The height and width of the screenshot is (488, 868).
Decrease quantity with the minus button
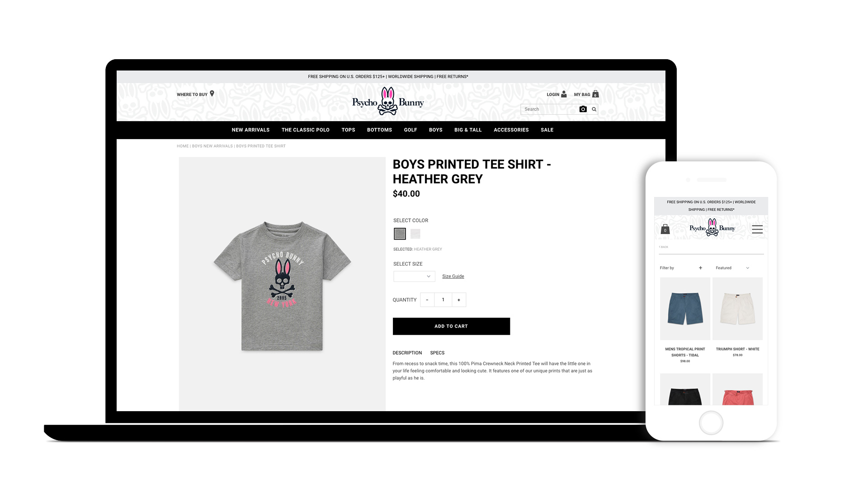pos(427,300)
